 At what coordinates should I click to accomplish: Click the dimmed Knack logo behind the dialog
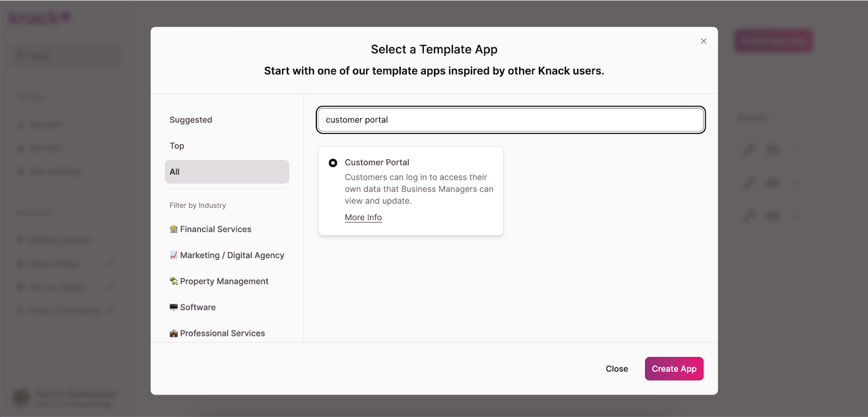click(x=40, y=18)
